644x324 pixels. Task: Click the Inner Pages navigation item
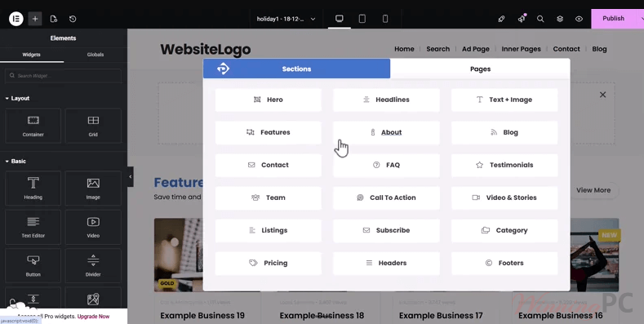(521, 49)
